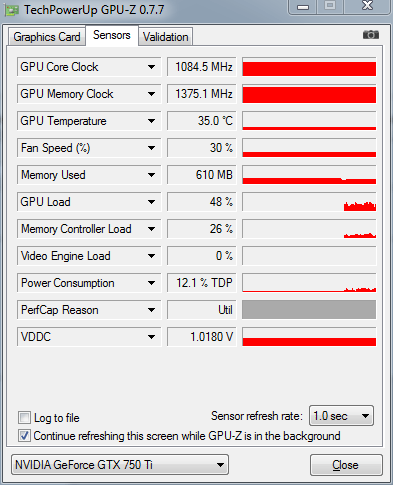Open the GPU Temperature sensor dropdown arrow
The width and height of the screenshot is (393, 485).
point(151,121)
